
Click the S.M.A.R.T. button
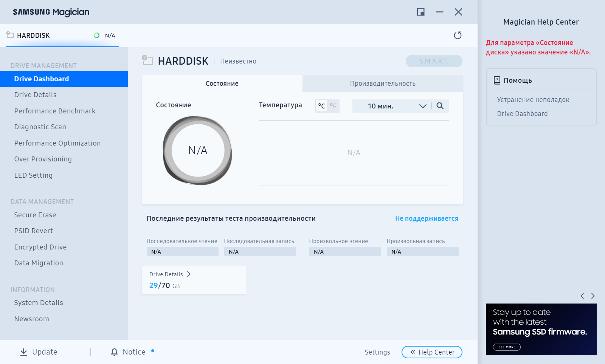pos(434,61)
